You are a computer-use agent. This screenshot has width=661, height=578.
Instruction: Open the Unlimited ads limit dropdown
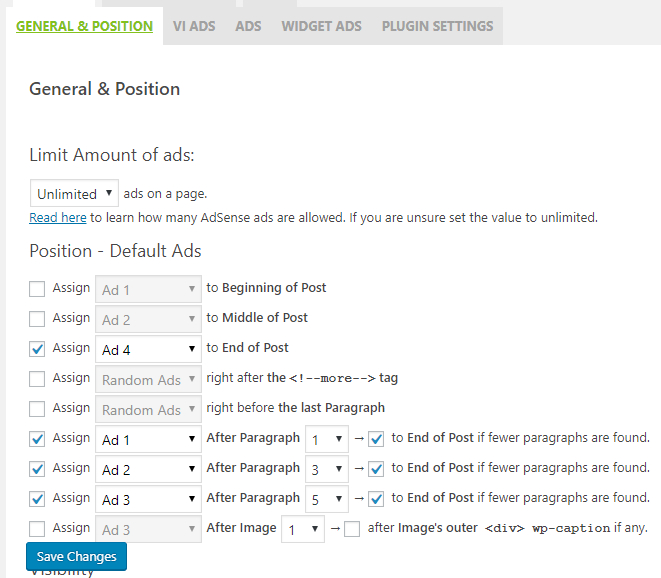coord(74,193)
